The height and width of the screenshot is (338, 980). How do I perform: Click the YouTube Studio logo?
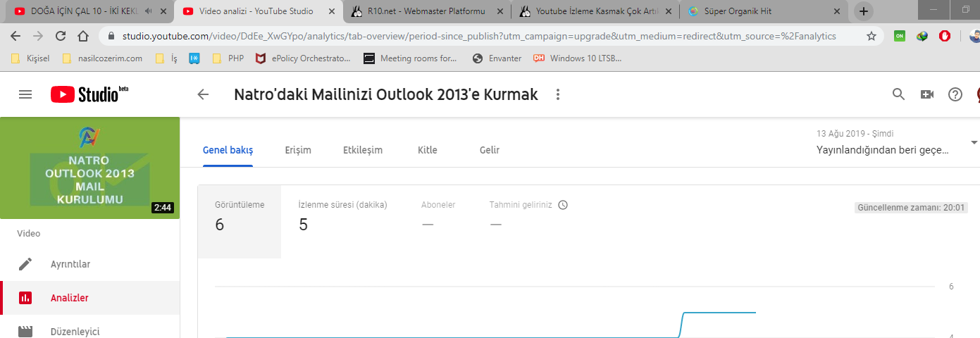pyautogui.click(x=89, y=94)
